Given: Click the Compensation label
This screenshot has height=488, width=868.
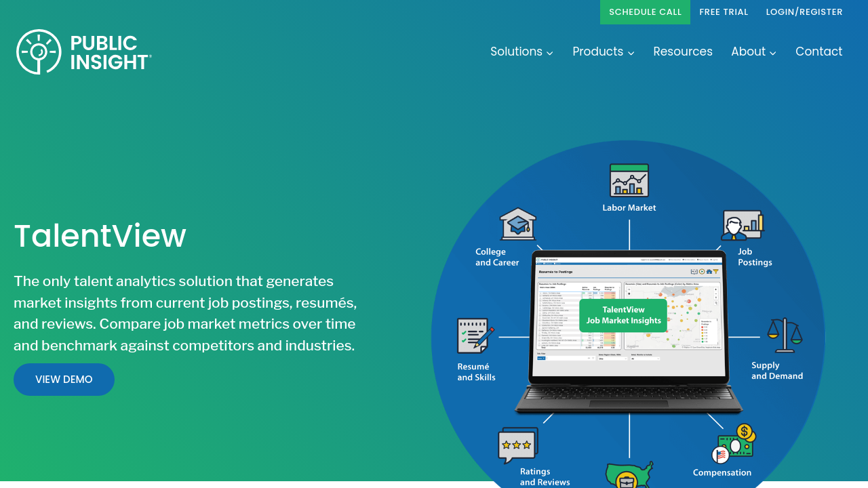Looking at the screenshot, I should 722,473.
